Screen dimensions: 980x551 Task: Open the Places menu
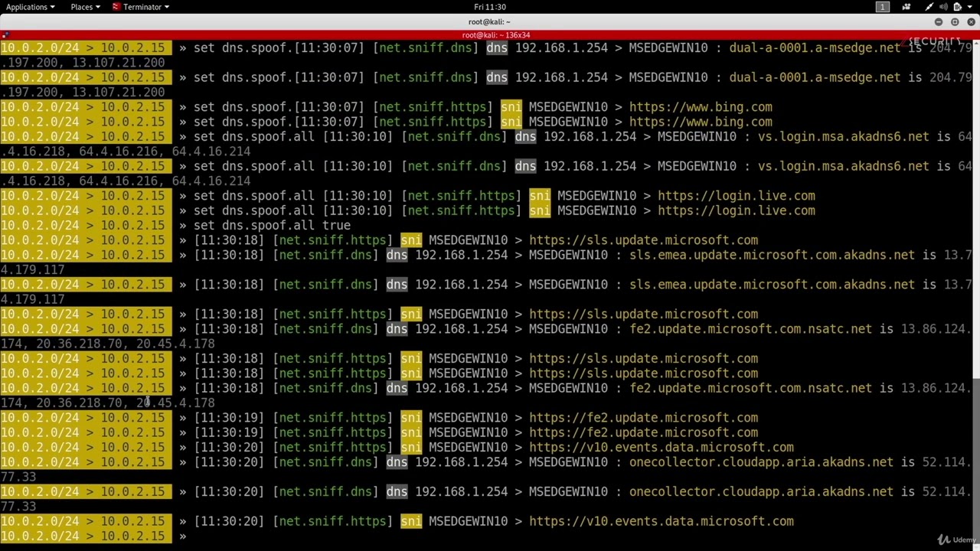coord(85,7)
